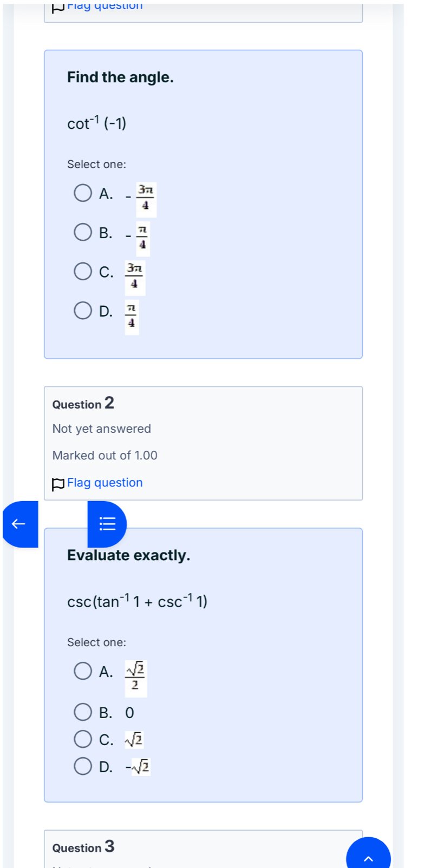Choose option C, three pi over four
This screenshot has height=868, width=424.
coord(83,271)
